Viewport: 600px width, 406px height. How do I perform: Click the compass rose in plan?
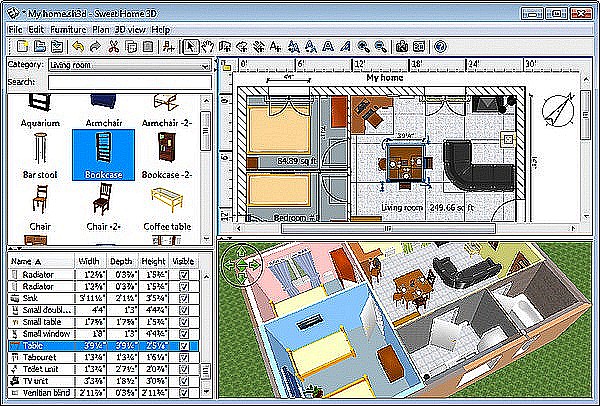click(x=558, y=110)
